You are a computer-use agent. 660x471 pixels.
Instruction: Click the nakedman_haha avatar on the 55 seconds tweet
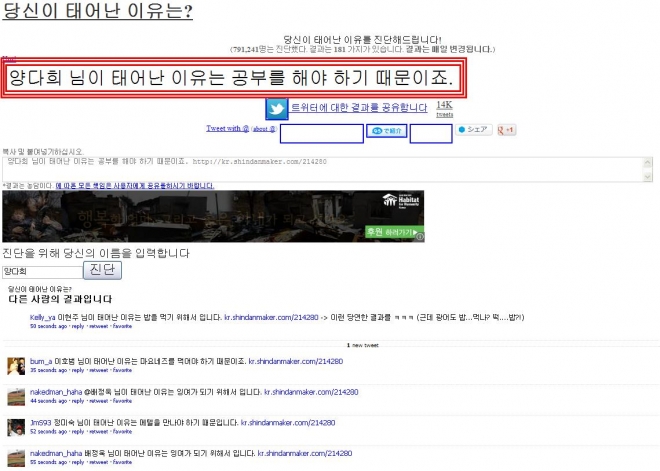(x=16, y=458)
